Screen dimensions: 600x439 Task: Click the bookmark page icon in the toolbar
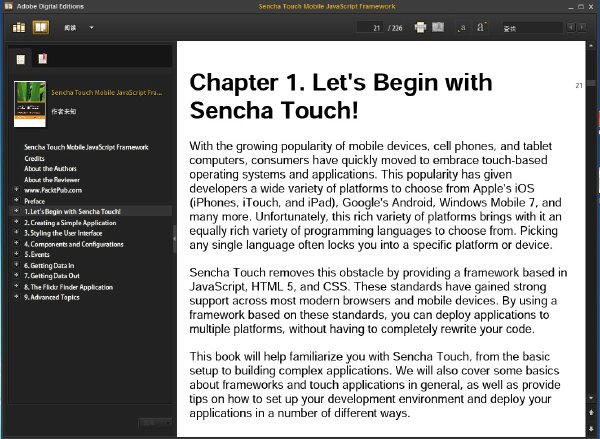(x=438, y=27)
